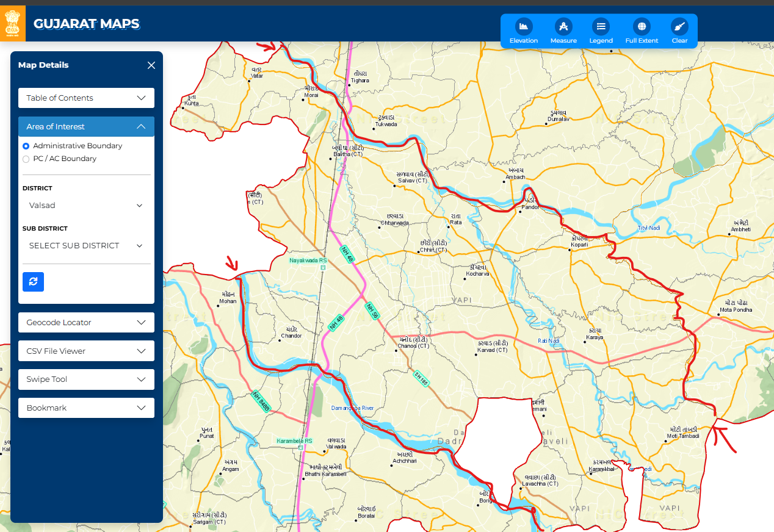Click the Tity Nadi river label
This screenshot has width=774, height=532.
click(x=649, y=228)
